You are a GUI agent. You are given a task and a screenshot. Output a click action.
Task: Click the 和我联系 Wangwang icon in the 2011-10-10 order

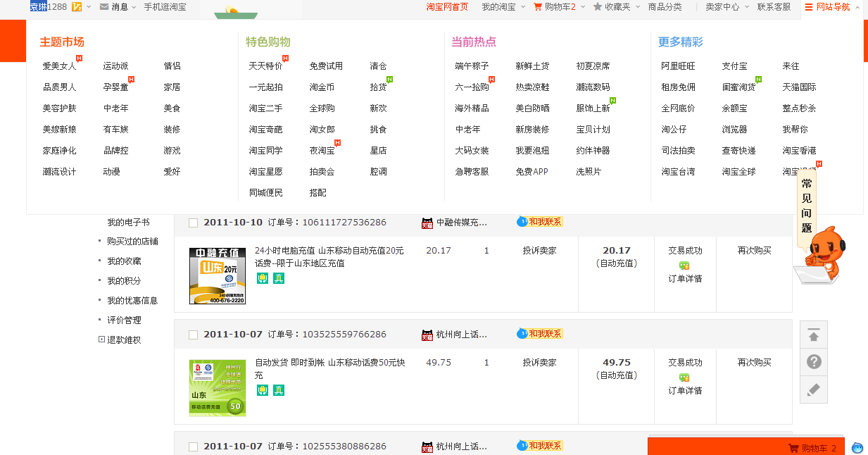click(x=540, y=222)
